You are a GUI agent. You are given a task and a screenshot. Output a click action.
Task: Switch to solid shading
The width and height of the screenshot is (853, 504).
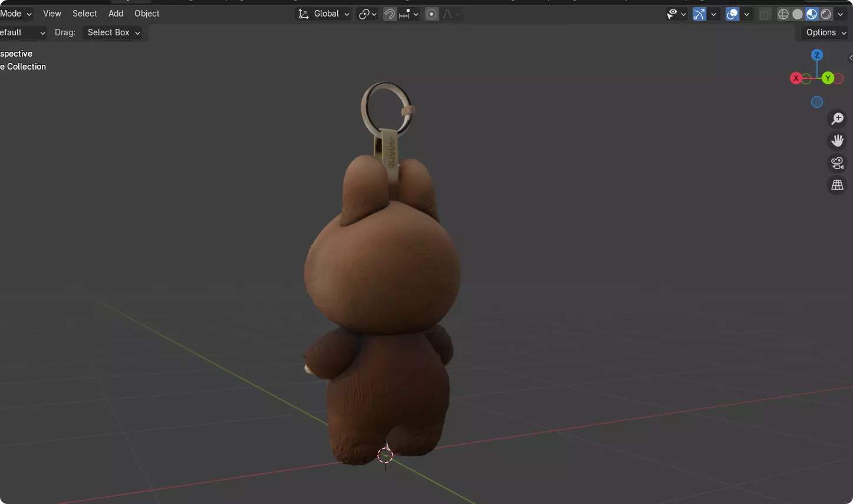point(798,14)
